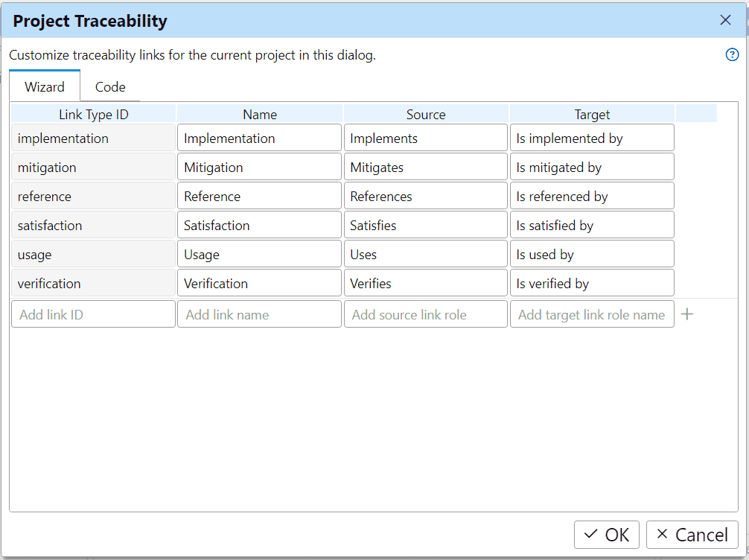Open the help icon for this dialog
Image resolution: width=749 pixels, height=560 pixels.
coord(732,55)
